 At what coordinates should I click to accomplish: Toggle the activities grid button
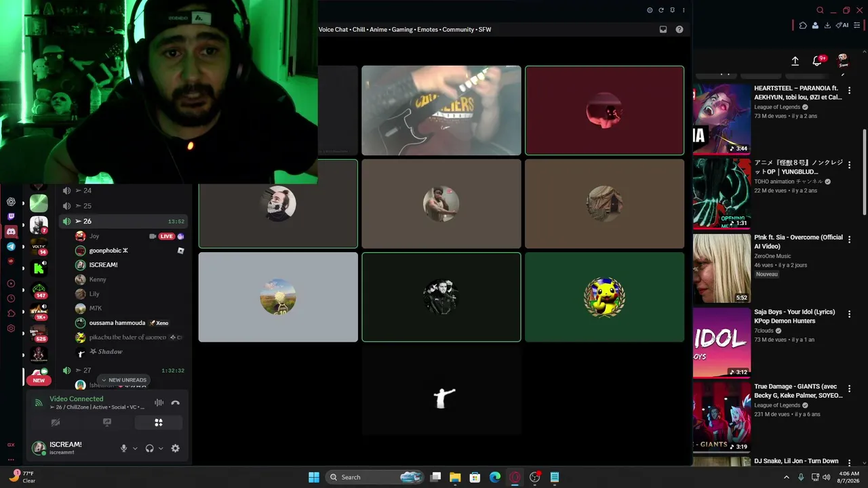159,422
